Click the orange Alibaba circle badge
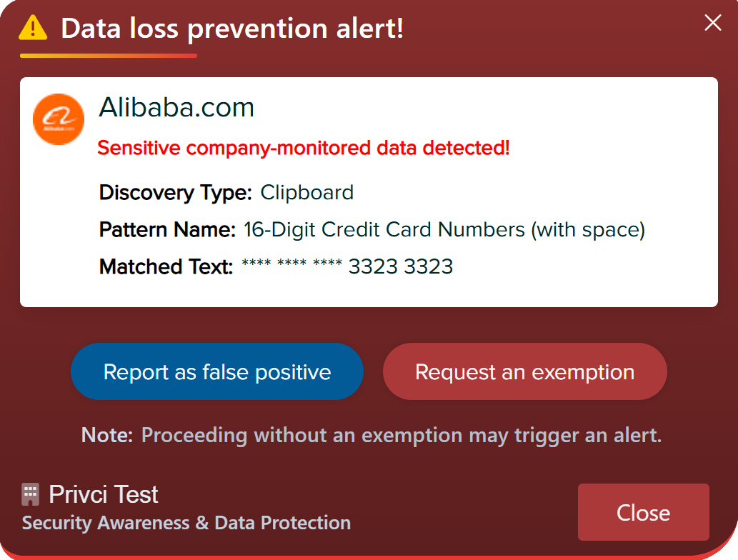The image size is (738, 560). pos(59,119)
